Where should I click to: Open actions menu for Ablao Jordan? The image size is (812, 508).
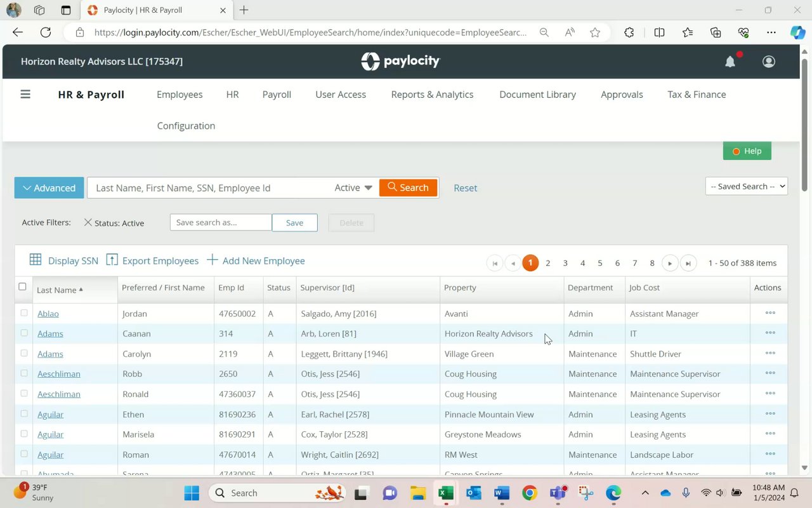click(x=770, y=313)
